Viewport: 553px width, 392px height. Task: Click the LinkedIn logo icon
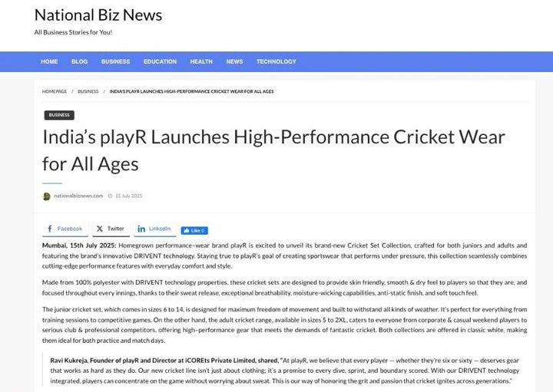(141, 229)
